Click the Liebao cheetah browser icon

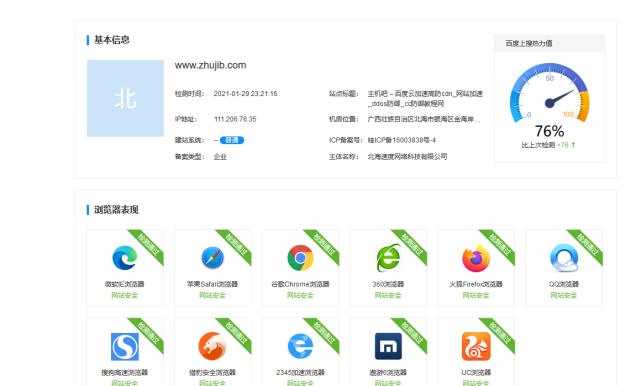212,346
